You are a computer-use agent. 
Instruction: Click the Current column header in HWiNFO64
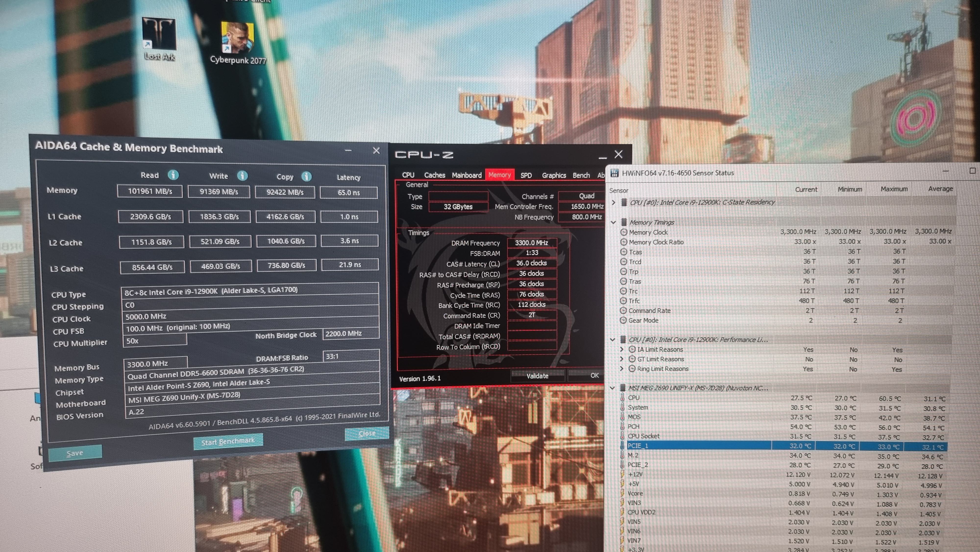tap(806, 189)
